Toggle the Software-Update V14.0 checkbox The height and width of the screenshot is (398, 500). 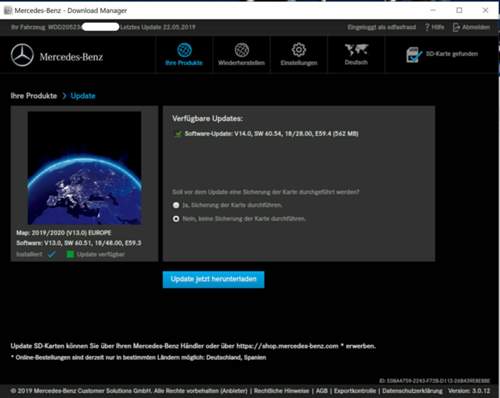(178, 134)
